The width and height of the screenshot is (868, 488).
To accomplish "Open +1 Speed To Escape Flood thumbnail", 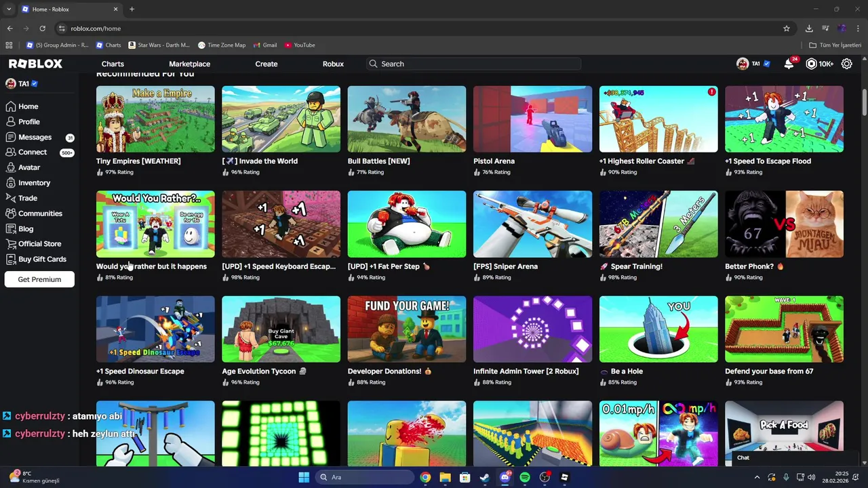I will (x=784, y=119).
